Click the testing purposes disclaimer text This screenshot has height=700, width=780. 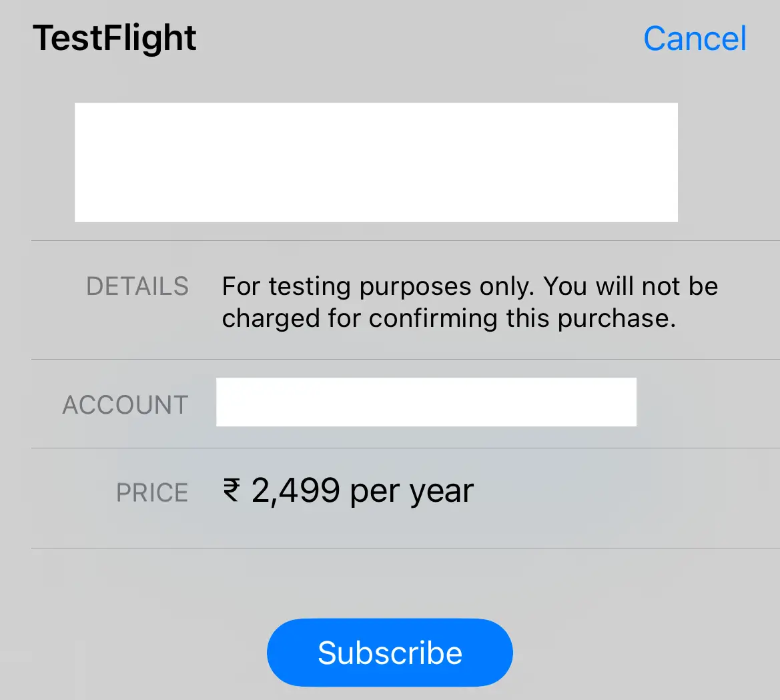pyautogui.click(x=469, y=302)
